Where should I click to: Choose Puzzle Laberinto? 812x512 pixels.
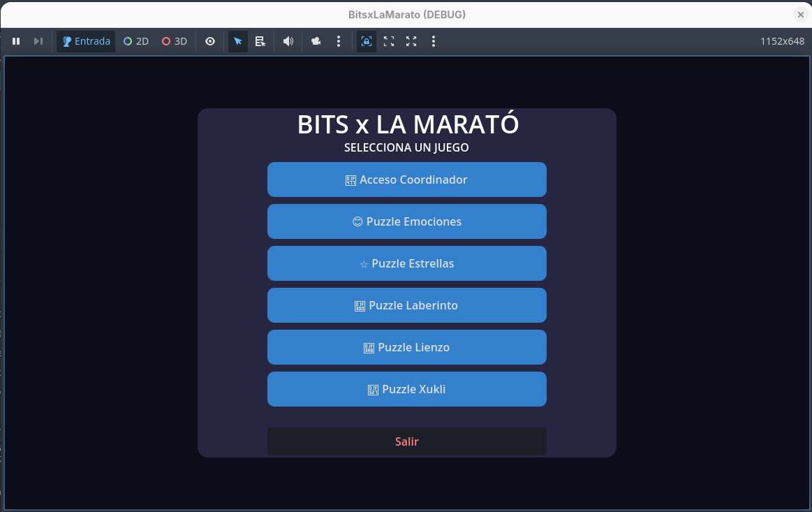tap(406, 305)
